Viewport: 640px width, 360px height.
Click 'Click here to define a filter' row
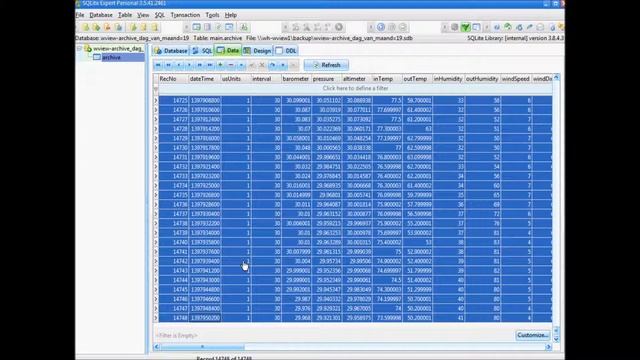click(356, 89)
